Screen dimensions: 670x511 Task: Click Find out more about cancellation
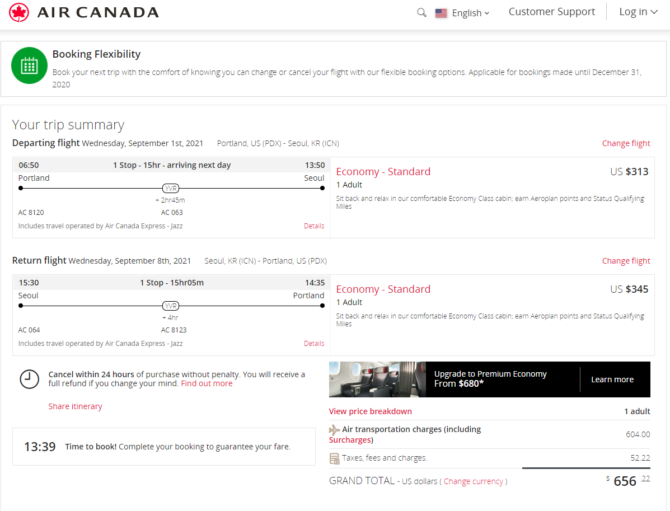tap(207, 383)
